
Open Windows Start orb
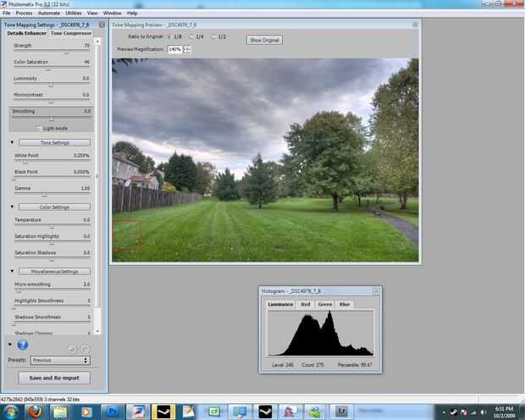coord(10,412)
